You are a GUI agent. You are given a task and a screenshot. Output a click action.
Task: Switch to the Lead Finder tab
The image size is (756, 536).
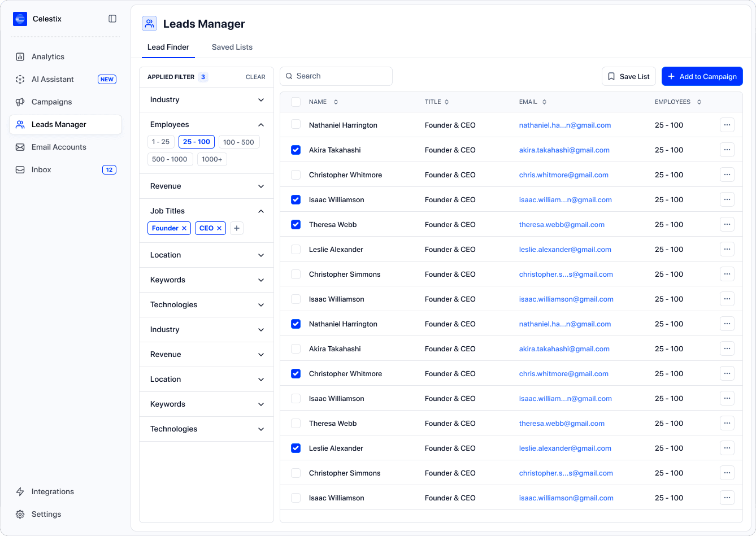(168, 47)
